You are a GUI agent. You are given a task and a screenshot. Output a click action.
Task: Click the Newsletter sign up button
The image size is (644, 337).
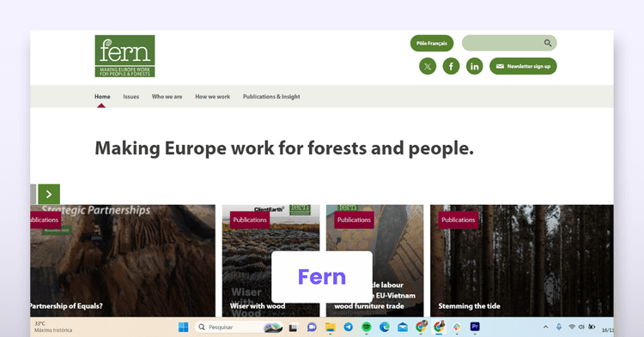pyautogui.click(x=523, y=66)
